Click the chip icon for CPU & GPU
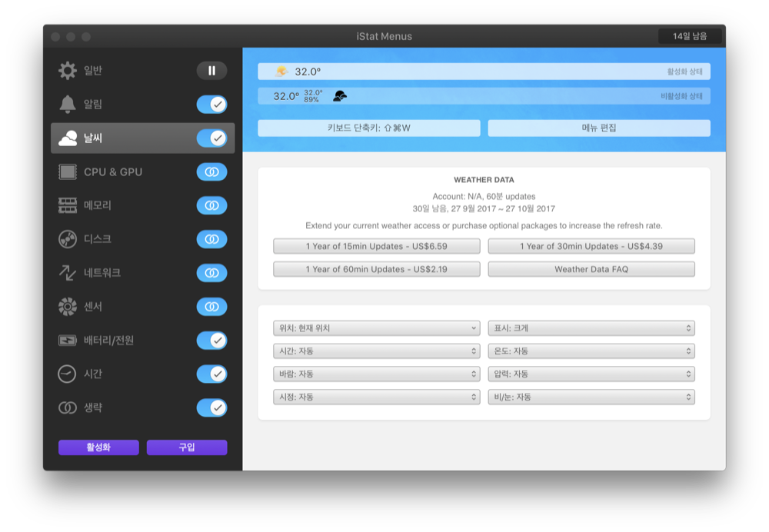The height and width of the screenshot is (532, 769). 68,172
